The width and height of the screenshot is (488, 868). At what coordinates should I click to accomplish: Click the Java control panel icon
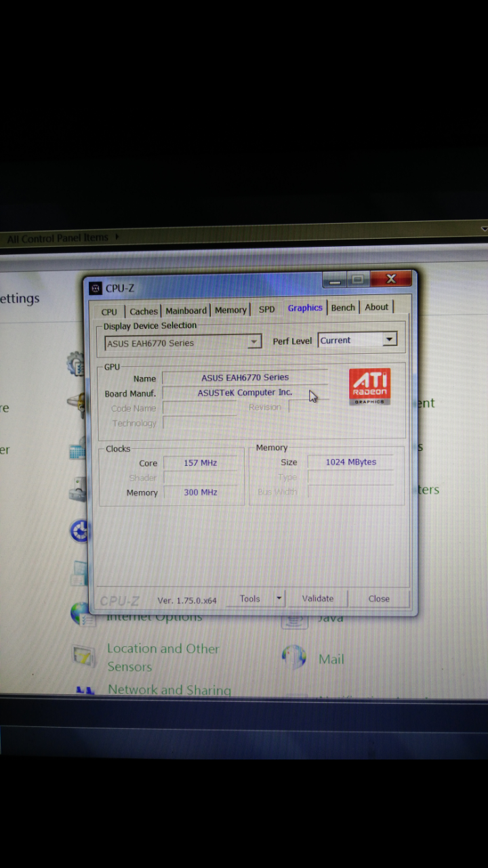click(295, 618)
